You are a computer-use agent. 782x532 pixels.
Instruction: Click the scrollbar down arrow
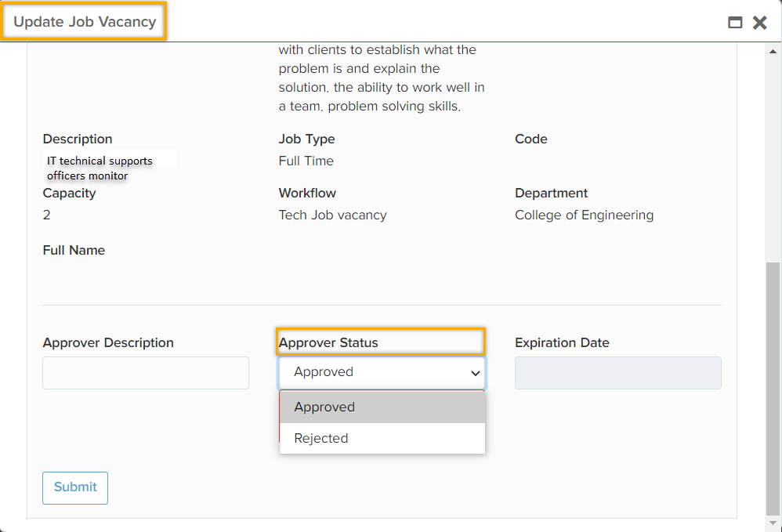(773, 522)
